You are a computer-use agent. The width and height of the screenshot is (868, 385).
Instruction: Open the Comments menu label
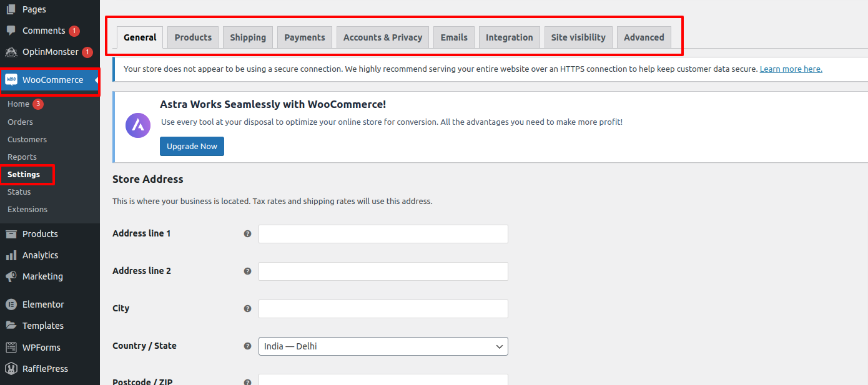(x=44, y=31)
